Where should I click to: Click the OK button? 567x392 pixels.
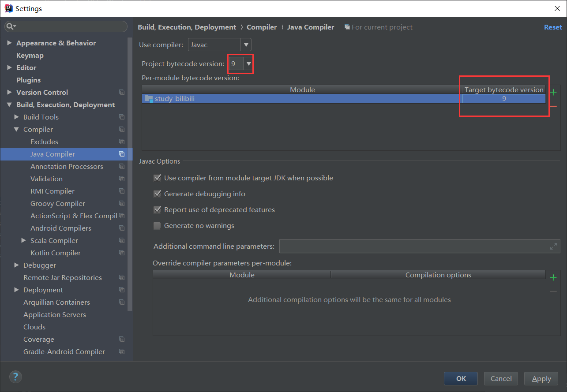(461, 378)
